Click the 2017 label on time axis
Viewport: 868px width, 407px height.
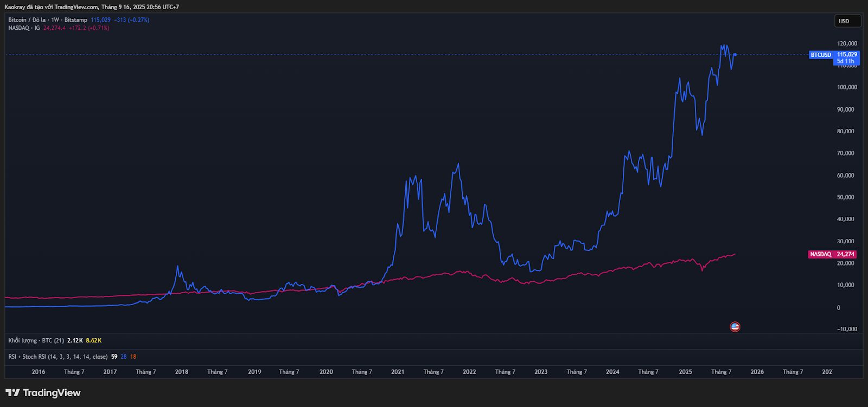tap(110, 372)
